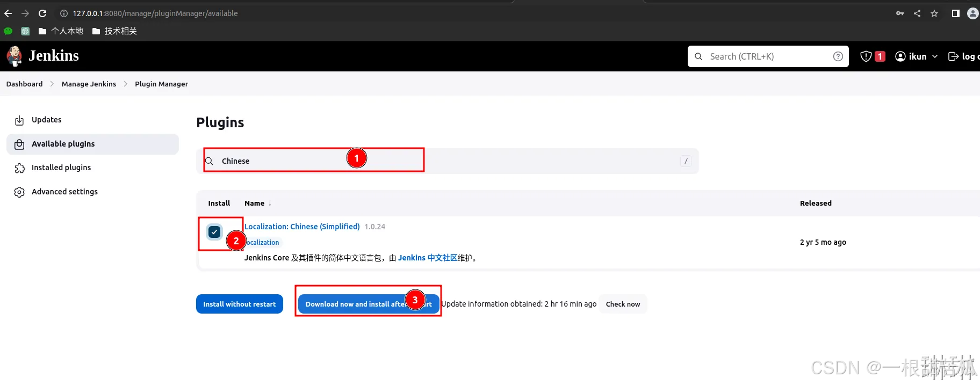Screen dimensions: 980x385
Task: Sort plugins by the Name column
Action: pos(258,203)
